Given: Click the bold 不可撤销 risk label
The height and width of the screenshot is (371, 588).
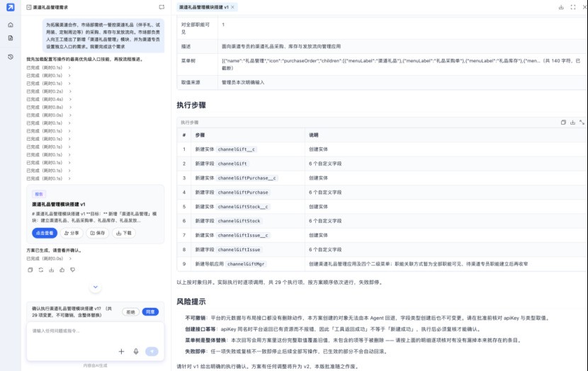Looking at the screenshot, I should coord(196,318).
